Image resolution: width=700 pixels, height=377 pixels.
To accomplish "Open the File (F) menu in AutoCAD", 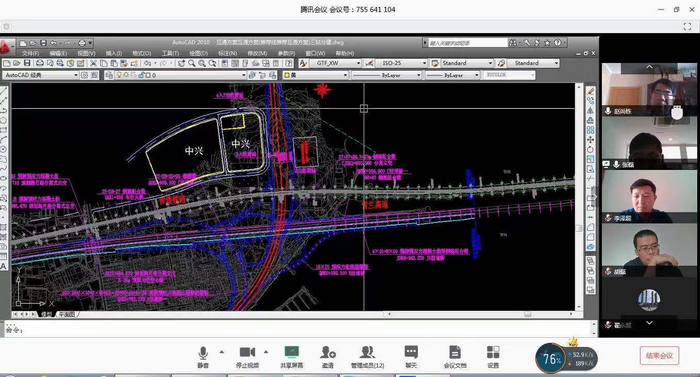I will coord(30,53).
